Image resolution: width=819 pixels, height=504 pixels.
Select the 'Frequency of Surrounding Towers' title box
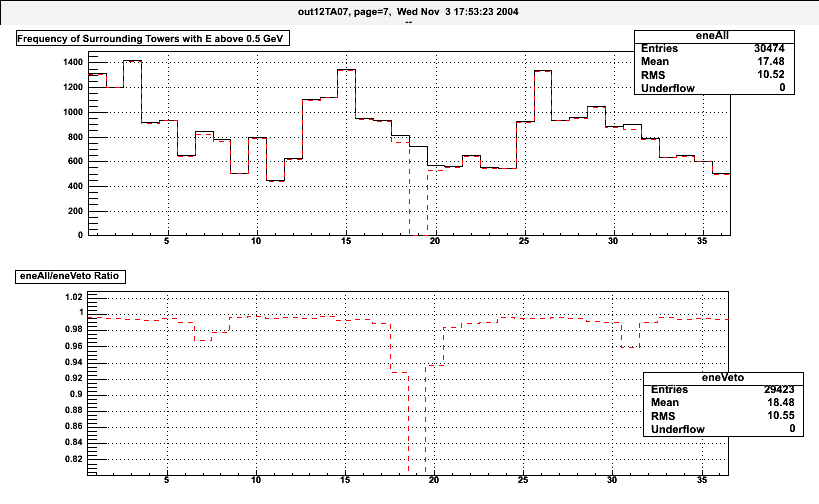(x=153, y=39)
